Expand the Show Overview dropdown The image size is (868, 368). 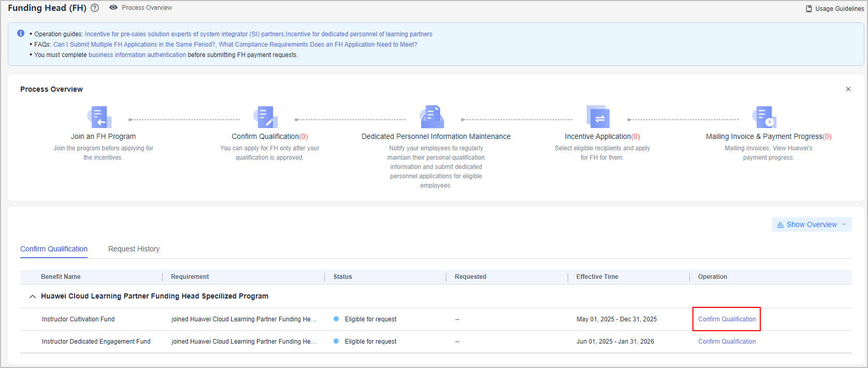812,224
